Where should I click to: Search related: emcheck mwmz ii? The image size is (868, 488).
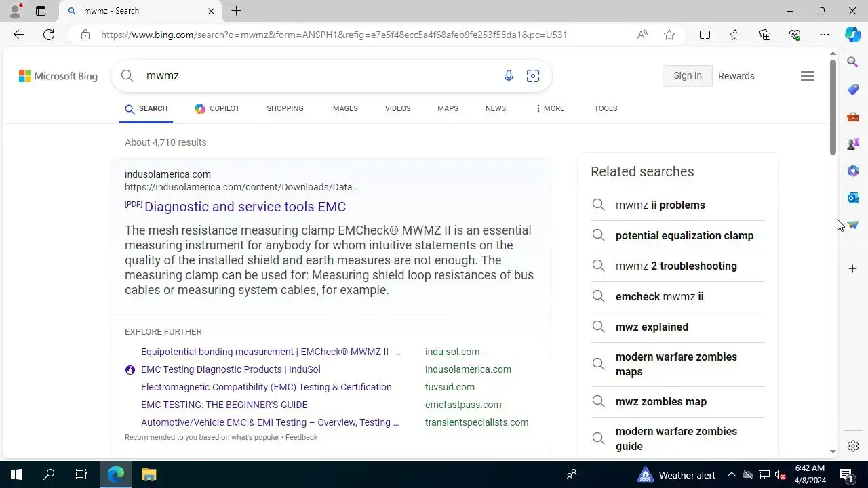(678, 296)
